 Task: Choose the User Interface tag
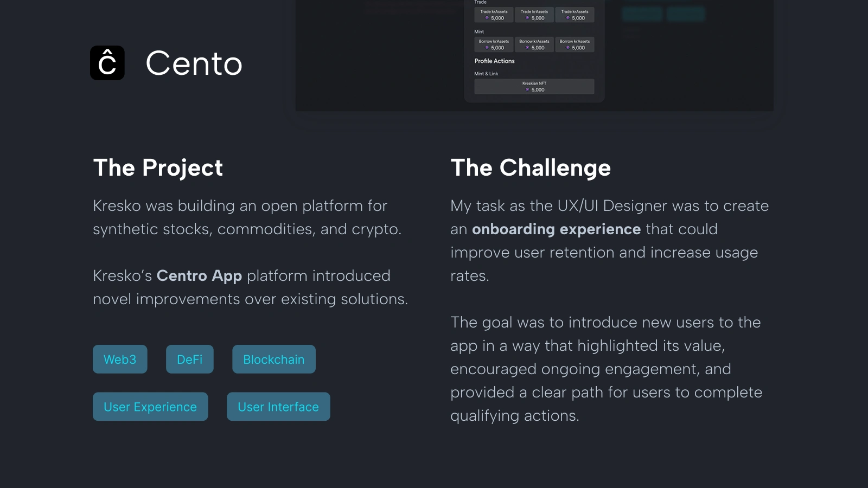278,407
